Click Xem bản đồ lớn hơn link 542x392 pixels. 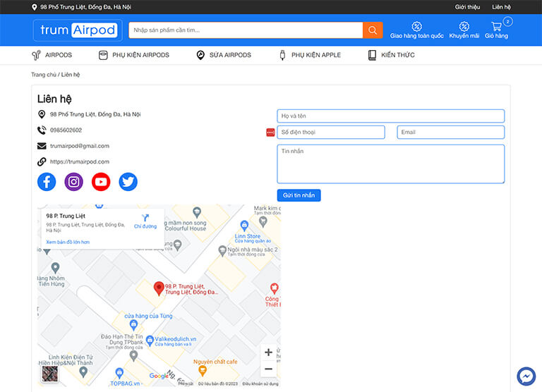[x=68, y=242]
